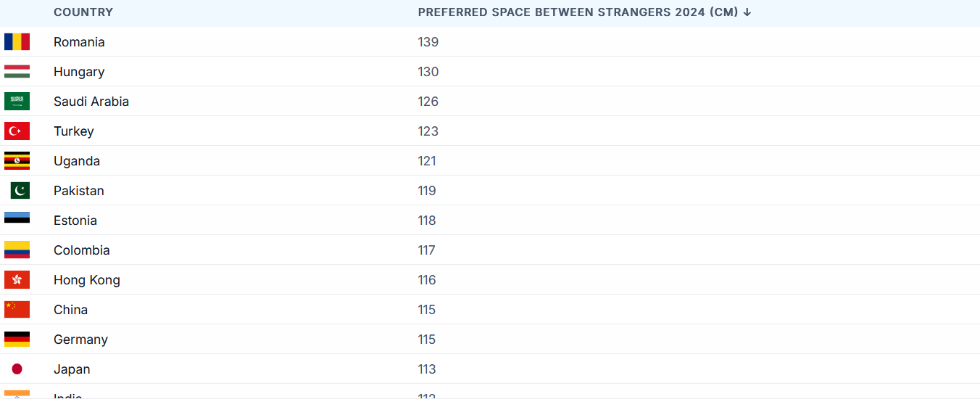Sort table by Country column header
This screenshot has height=407, width=980.
coord(83,12)
